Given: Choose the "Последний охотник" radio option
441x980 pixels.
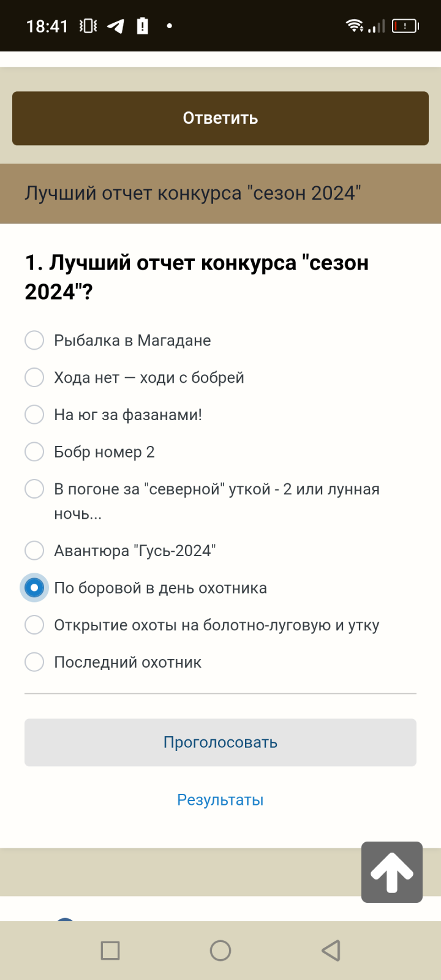Looking at the screenshot, I should 34,662.
